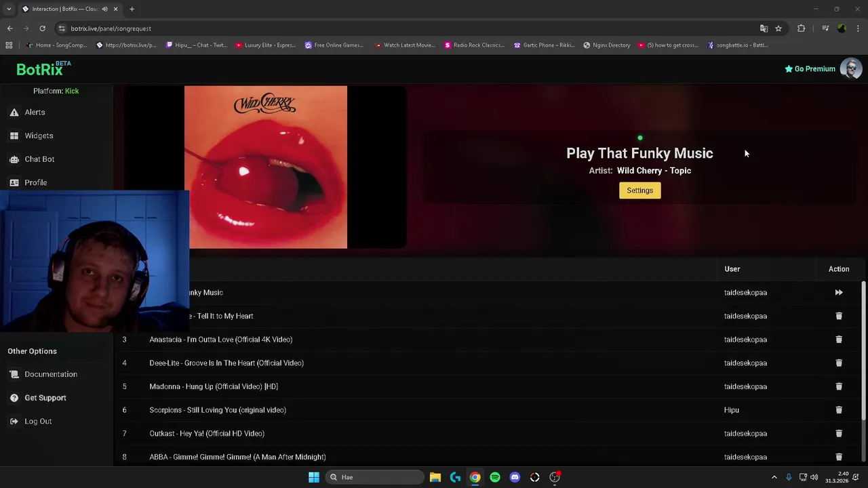Delete the Madonna Hung Up request

(839, 386)
